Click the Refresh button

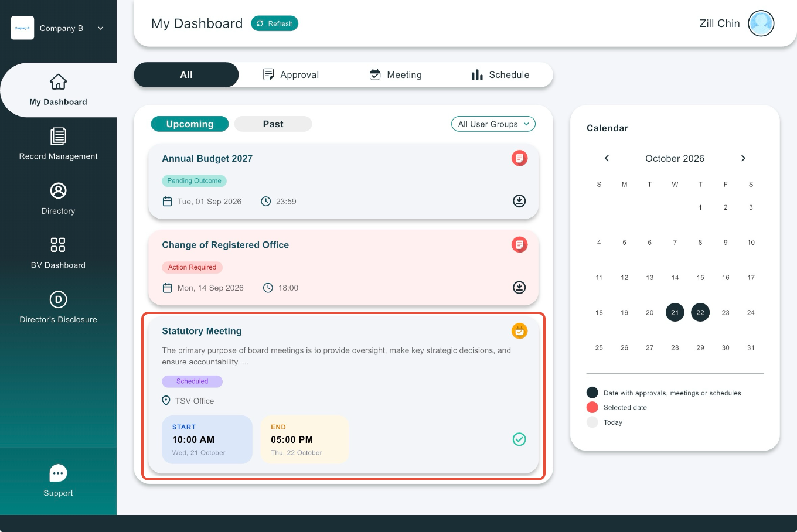pyautogui.click(x=275, y=23)
